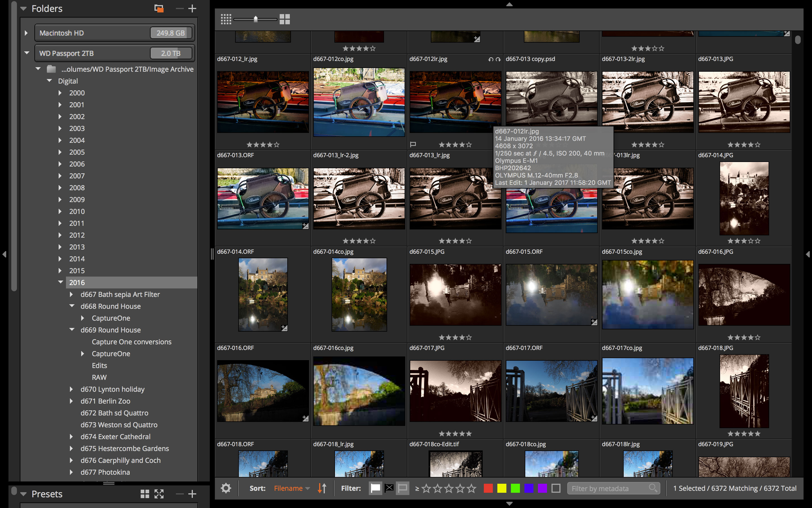Click the grid vertical scrollbar thumb

(798, 40)
